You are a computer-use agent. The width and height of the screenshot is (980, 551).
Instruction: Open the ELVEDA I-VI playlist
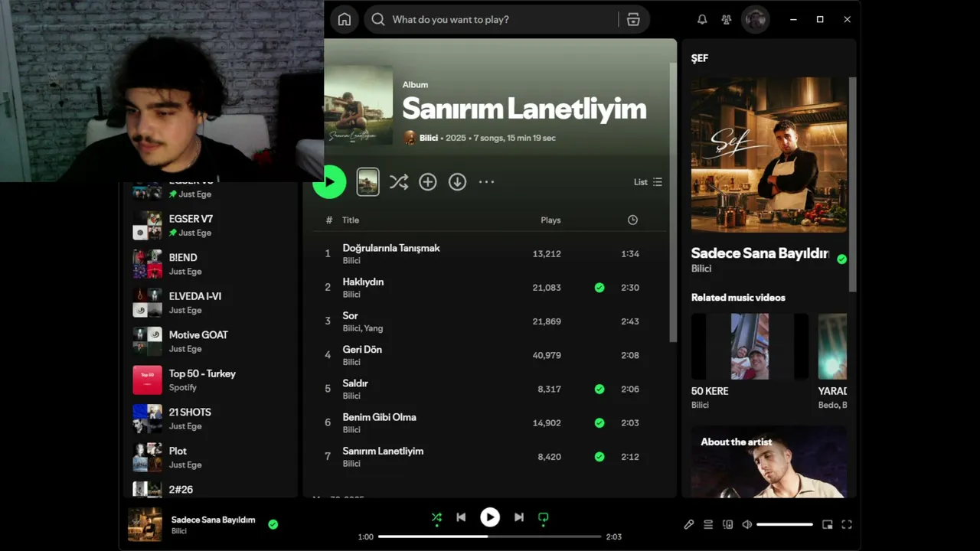pos(211,303)
